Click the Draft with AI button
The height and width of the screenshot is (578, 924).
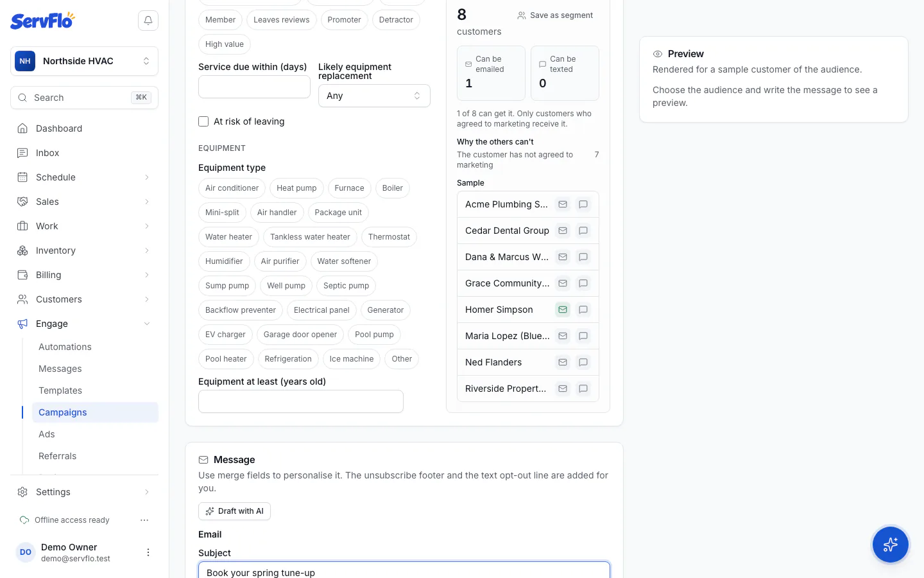point(234,511)
